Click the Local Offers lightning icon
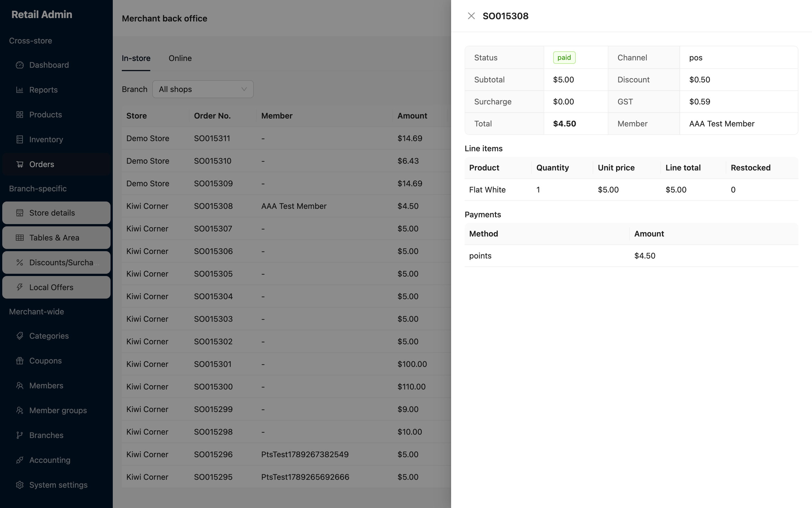Viewport: 812px width, 508px height. click(x=20, y=287)
